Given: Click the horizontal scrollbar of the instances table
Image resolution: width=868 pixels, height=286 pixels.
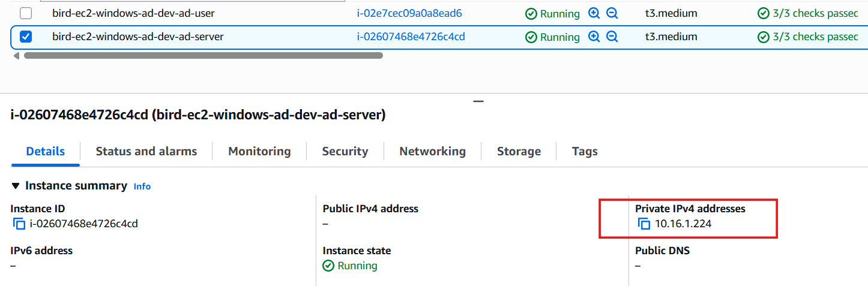Looking at the screenshot, I should [203, 55].
